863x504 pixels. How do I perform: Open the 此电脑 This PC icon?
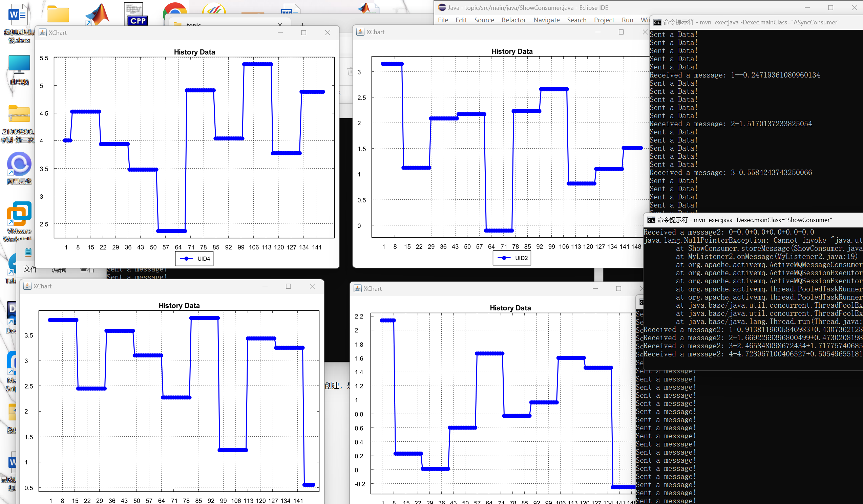(x=19, y=65)
